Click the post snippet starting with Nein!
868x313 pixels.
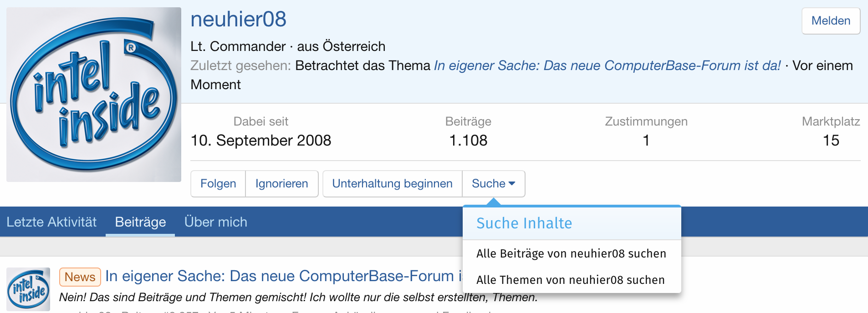click(x=298, y=298)
